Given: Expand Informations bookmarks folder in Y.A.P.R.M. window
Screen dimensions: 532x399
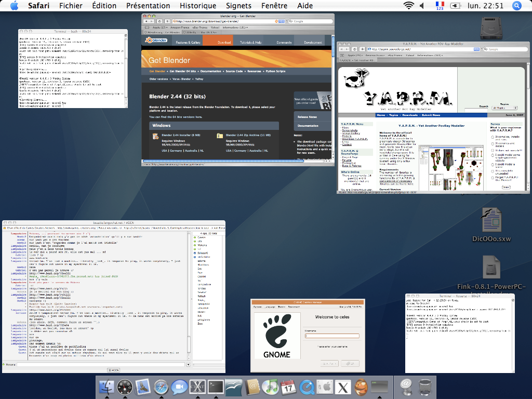Looking at the screenshot, I should [429, 55].
